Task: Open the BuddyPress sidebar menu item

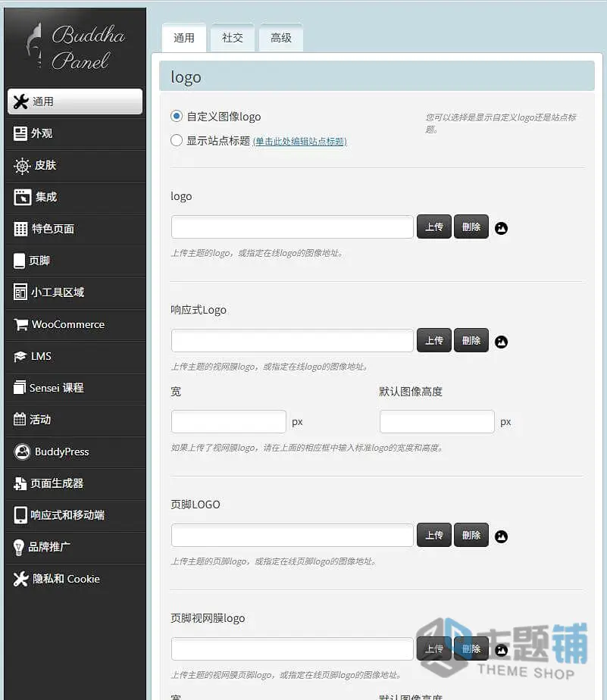Action: click(x=75, y=452)
